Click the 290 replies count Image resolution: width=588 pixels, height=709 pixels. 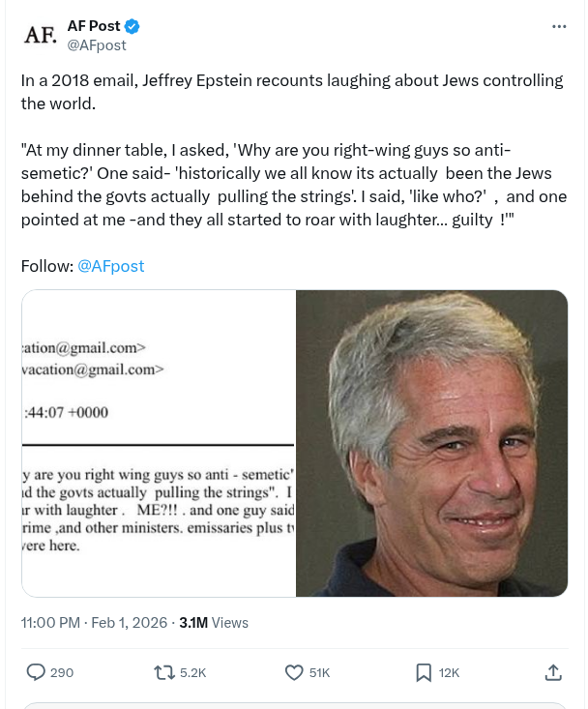tap(62, 672)
